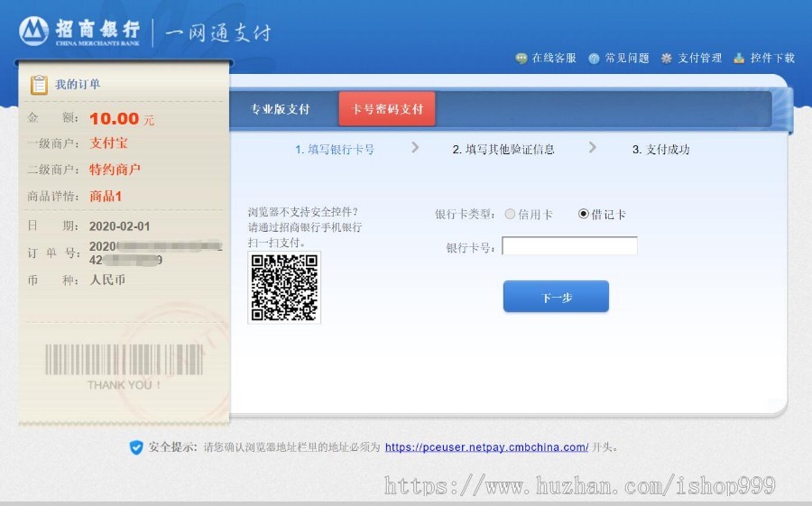Click the plugin download icon

[x=739, y=58]
